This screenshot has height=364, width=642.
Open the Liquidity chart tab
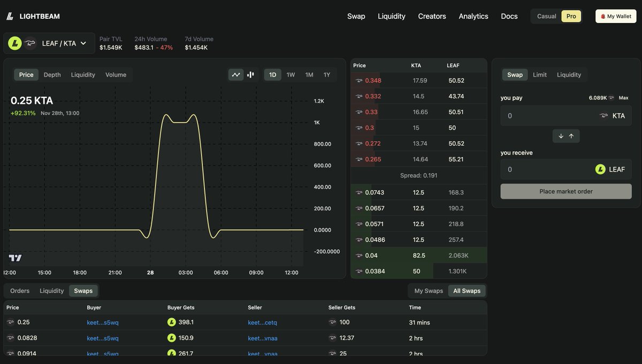point(83,75)
